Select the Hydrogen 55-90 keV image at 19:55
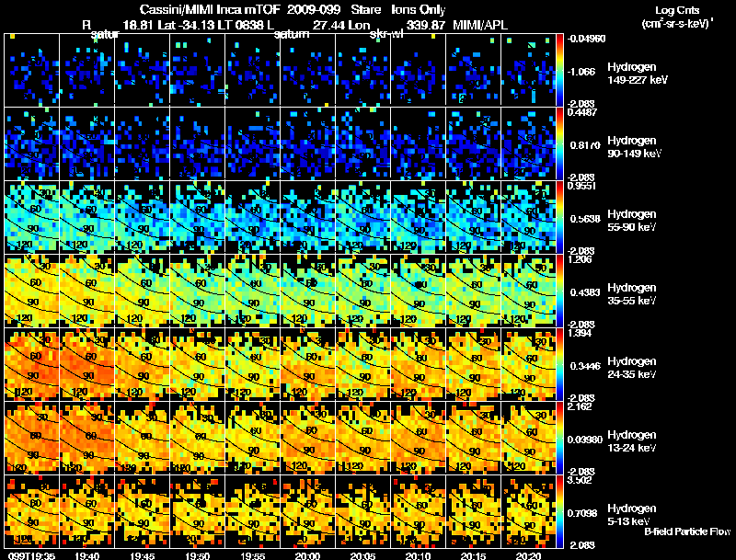Screen dimensions: 736x560 252,217
